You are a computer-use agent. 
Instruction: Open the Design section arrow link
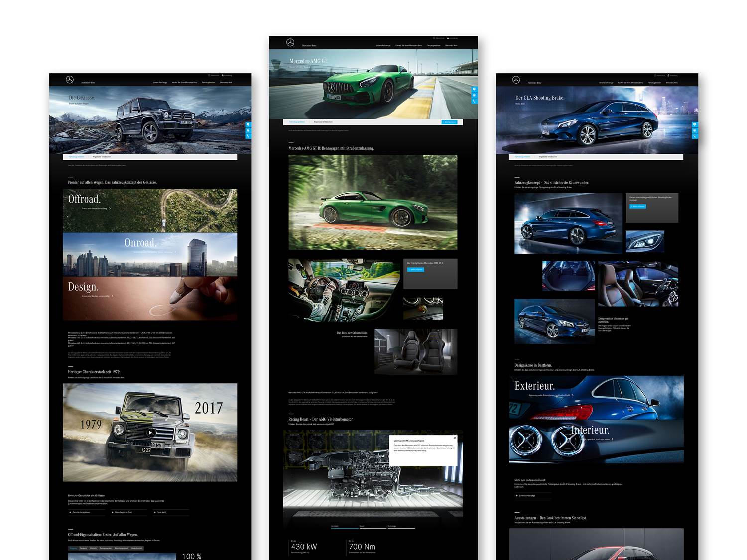pos(112,296)
